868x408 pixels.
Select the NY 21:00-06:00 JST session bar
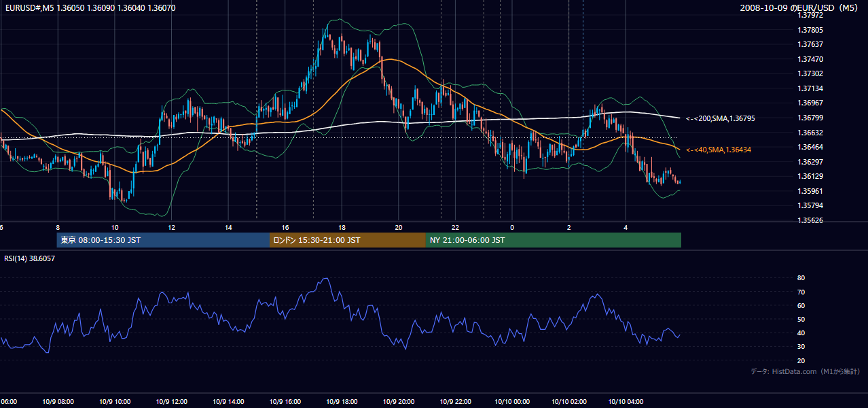[x=554, y=240]
